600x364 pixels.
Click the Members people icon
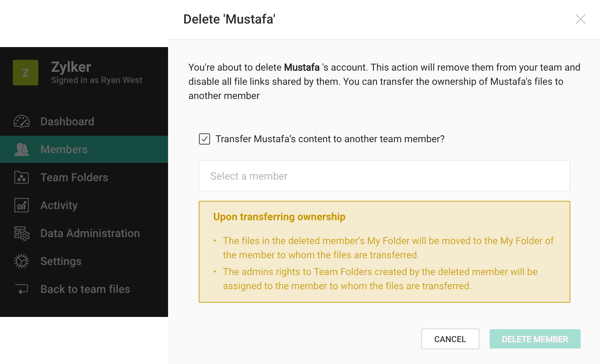(22, 150)
